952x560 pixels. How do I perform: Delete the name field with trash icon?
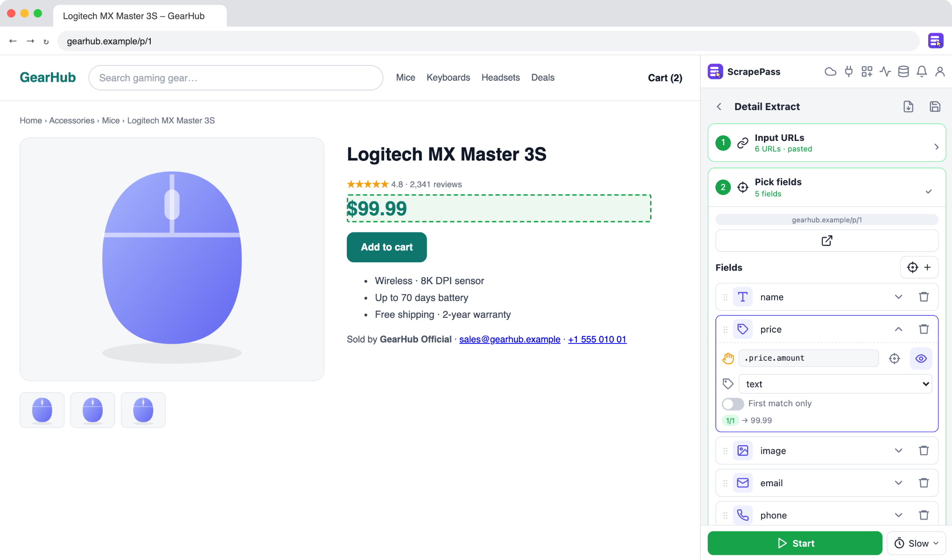pos(924,297)
